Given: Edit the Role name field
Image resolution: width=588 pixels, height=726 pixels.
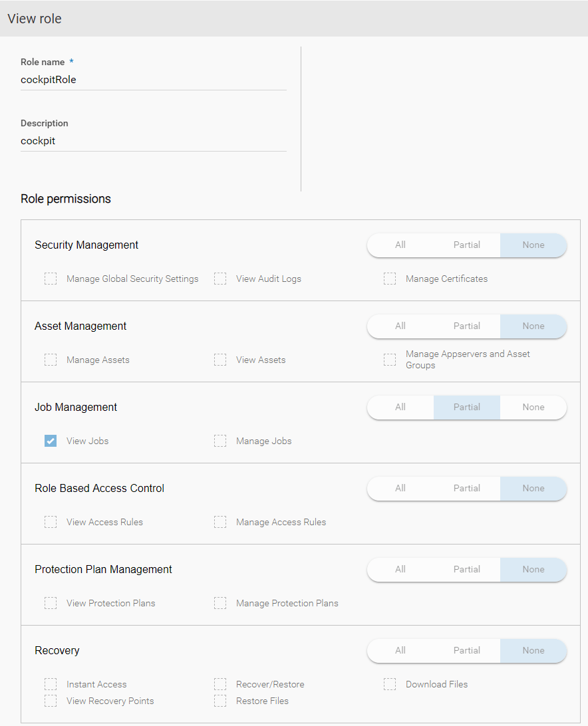Looking at the screenshot, I should (153, 79).
